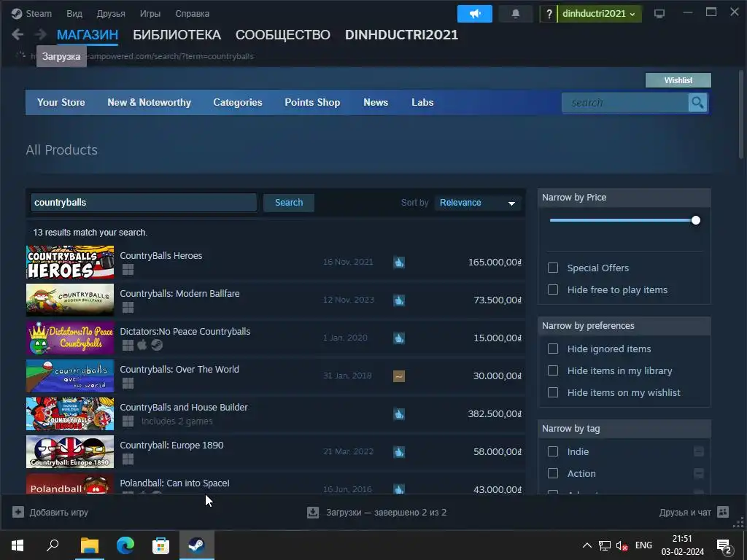Check Hide items on my wishlist
The image size is (747, 560).
click(x=553, y=392)
